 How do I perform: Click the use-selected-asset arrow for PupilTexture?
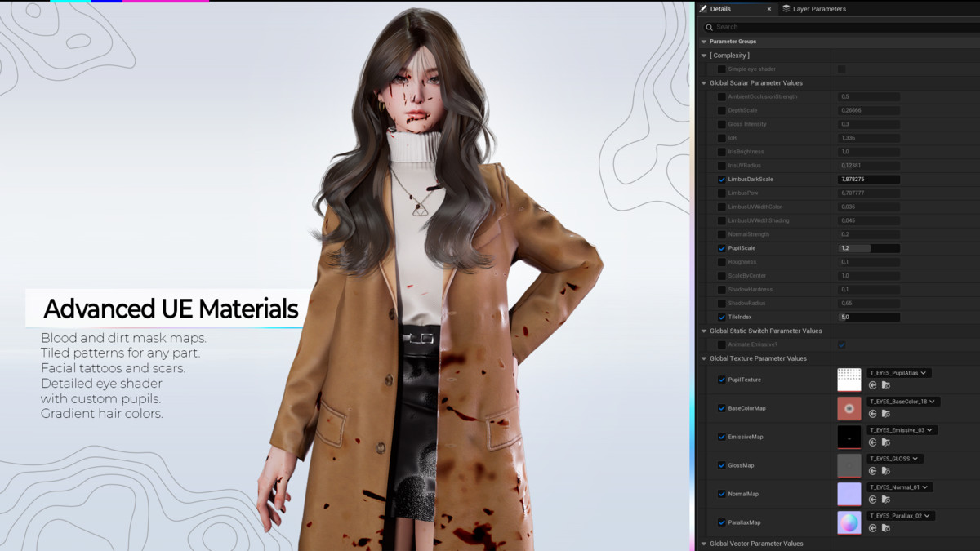click(x=873, y=385)
